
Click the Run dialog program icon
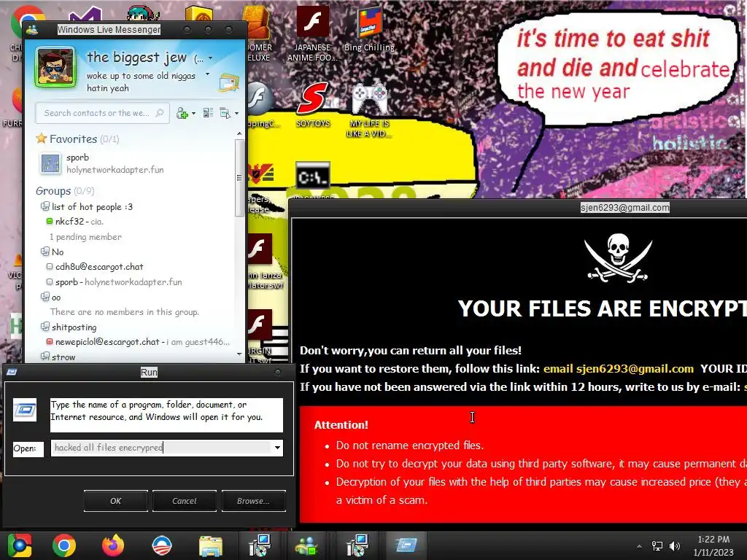click(x=25, y=410)
